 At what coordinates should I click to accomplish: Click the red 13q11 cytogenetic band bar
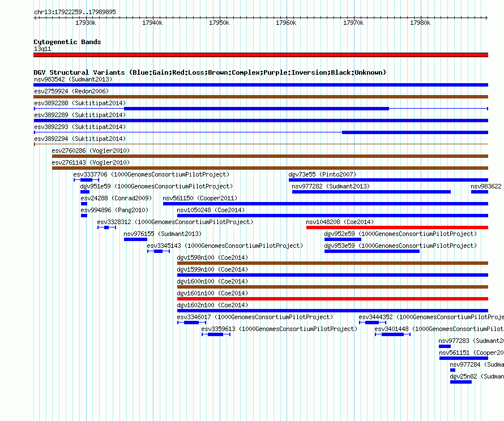[x=260, y=55]
